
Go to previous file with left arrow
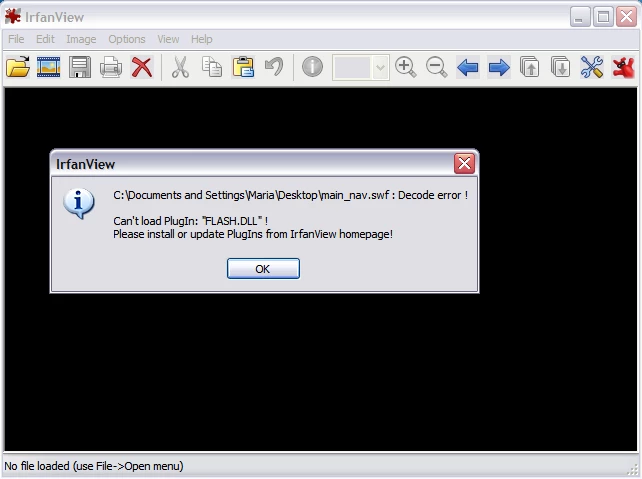point(468,67)
